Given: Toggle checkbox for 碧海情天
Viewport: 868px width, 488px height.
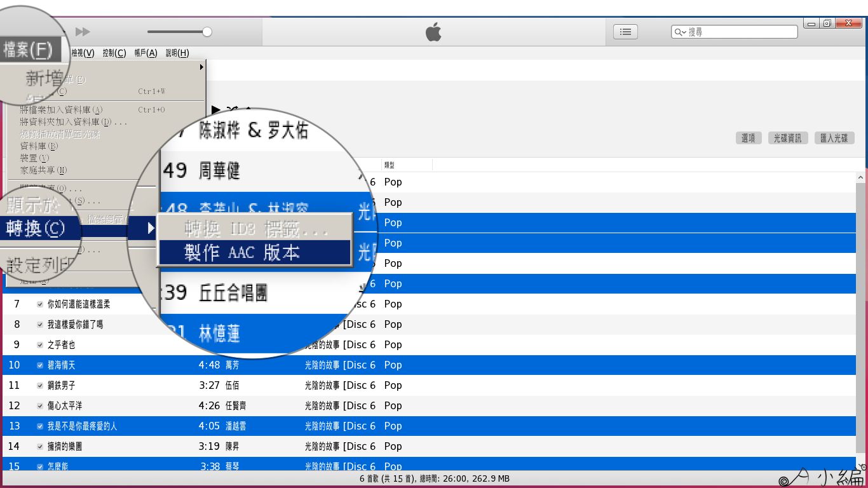Looking at the screenshot, I should pos(40,365).
